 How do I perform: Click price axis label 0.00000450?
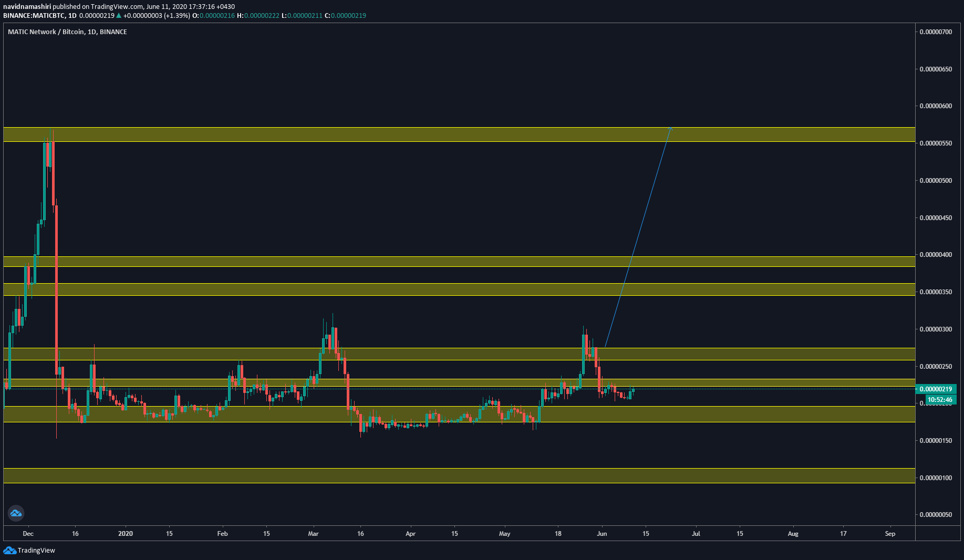[936, 218]
